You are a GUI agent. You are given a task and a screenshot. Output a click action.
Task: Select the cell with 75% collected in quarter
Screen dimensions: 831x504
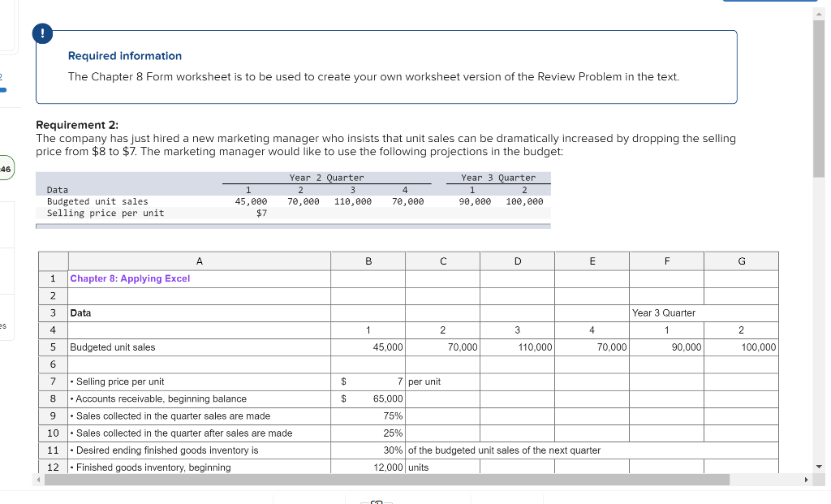pyautogui.click(x=368, y=416)
